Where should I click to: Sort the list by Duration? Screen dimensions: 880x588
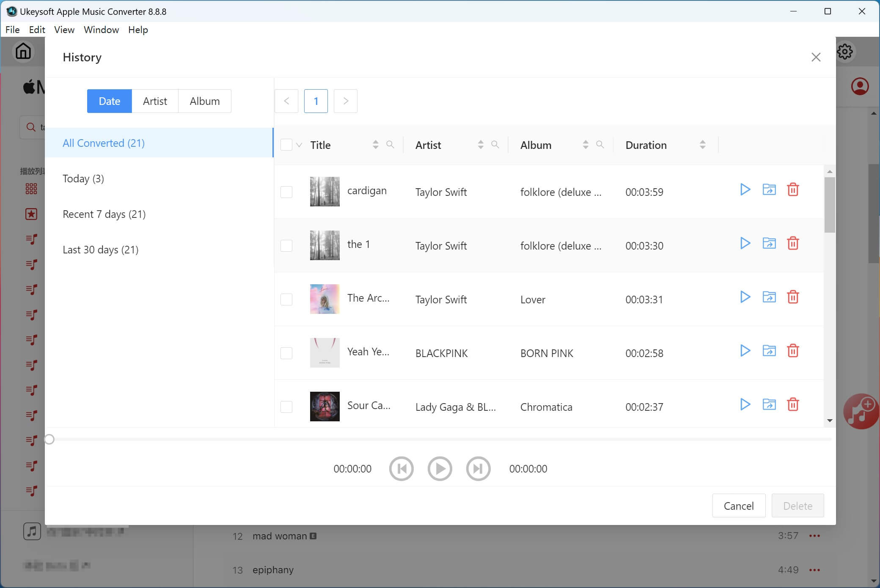[702, 145]
